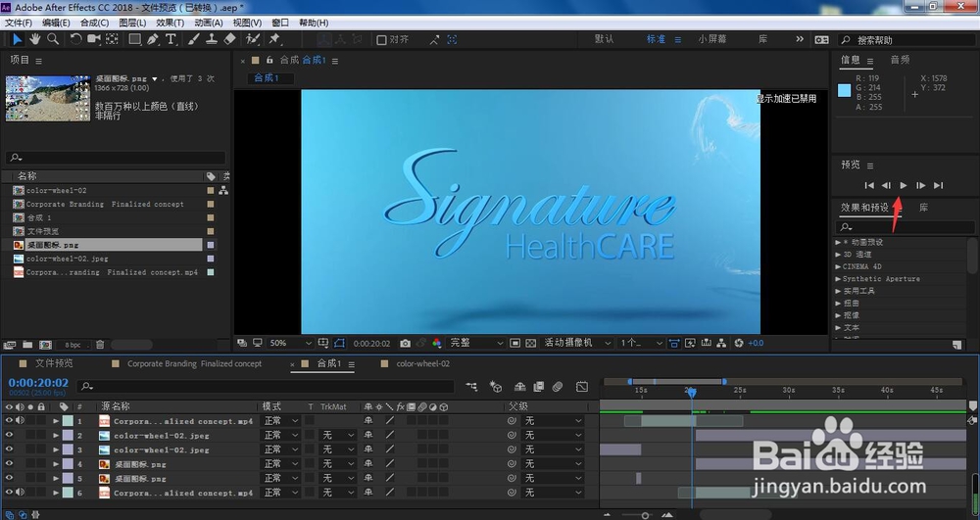Select the Zoom magnifier tool
Image resolution: width=980 pixels, height=520 pixels.
coord(53,39)
